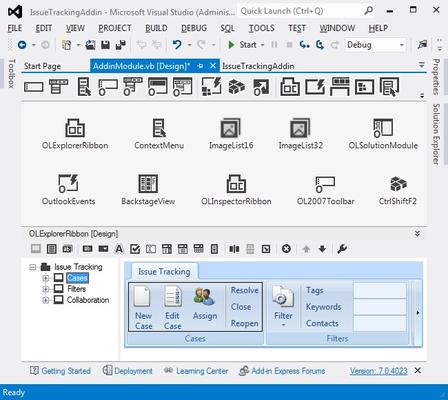
Task: Click the delete (X circle) ribbon designer icon
Action: pos(286,249)
